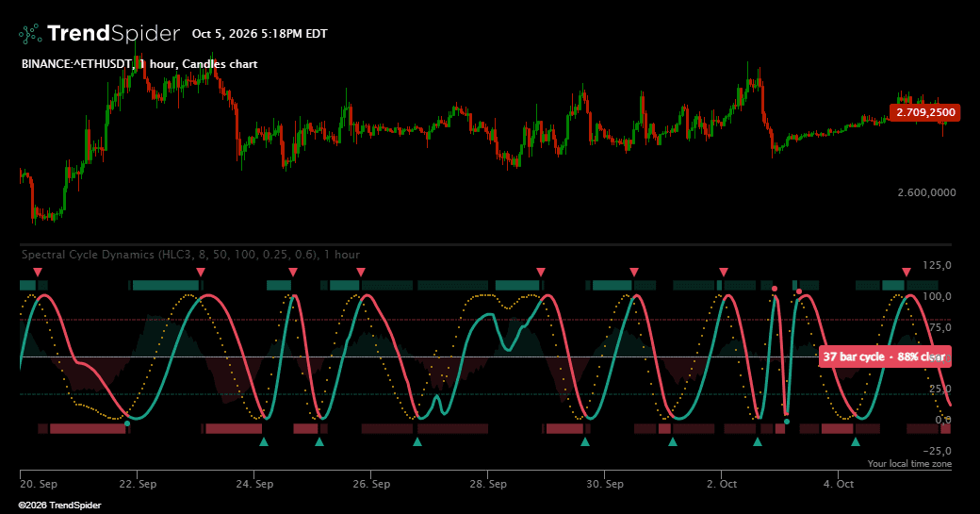Click the last red down-triangle after 4. Oct
Viewport: 980px width, 514px height.
(x=906, y=272)
